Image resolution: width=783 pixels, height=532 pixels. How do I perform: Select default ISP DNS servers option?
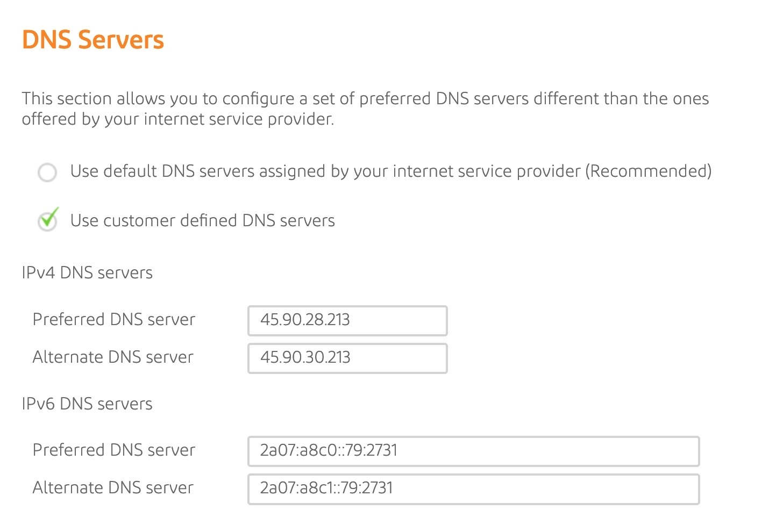[47, 172]
